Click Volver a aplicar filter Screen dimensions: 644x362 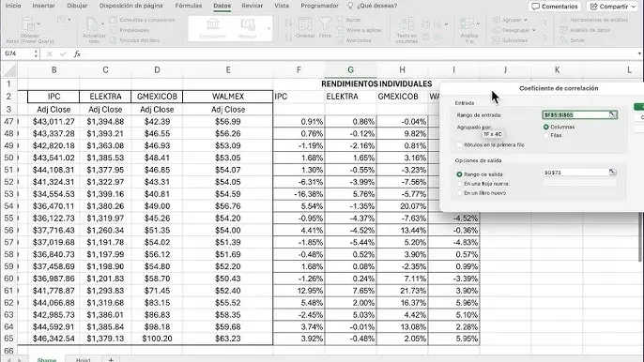(x=359, y=30)
